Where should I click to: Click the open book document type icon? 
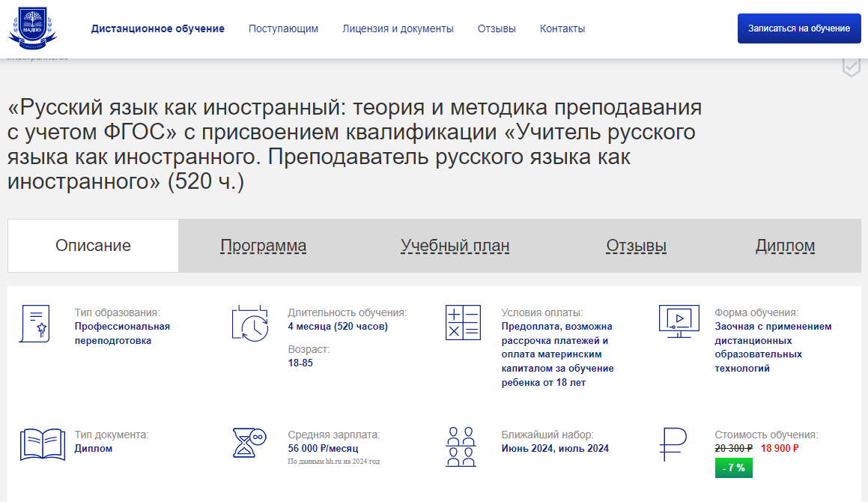pyautogui.click(x=42, y=444)
